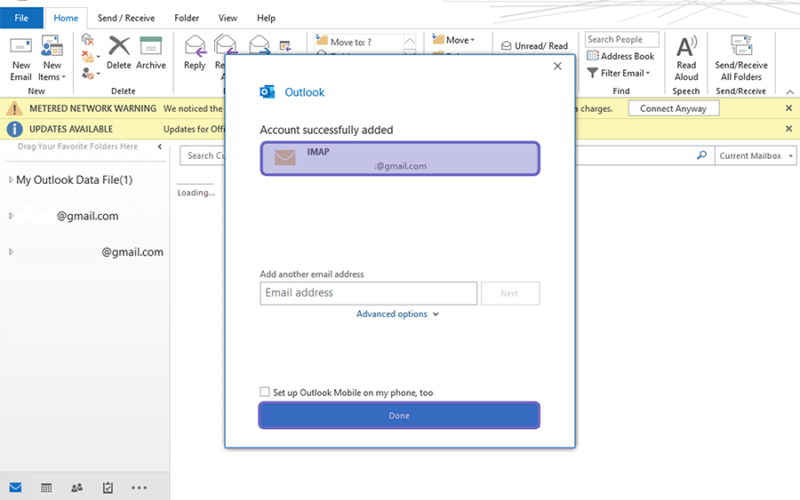Open the Help tab

tap(266, 18)
